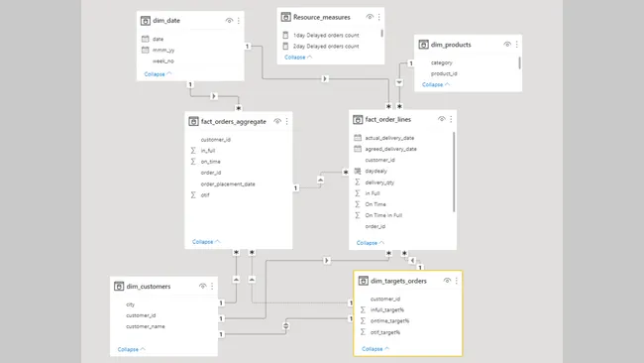Screen dimensions: 644x363
Task: Select the daydealy calculated column field
Action: click(x=376, y=171)
